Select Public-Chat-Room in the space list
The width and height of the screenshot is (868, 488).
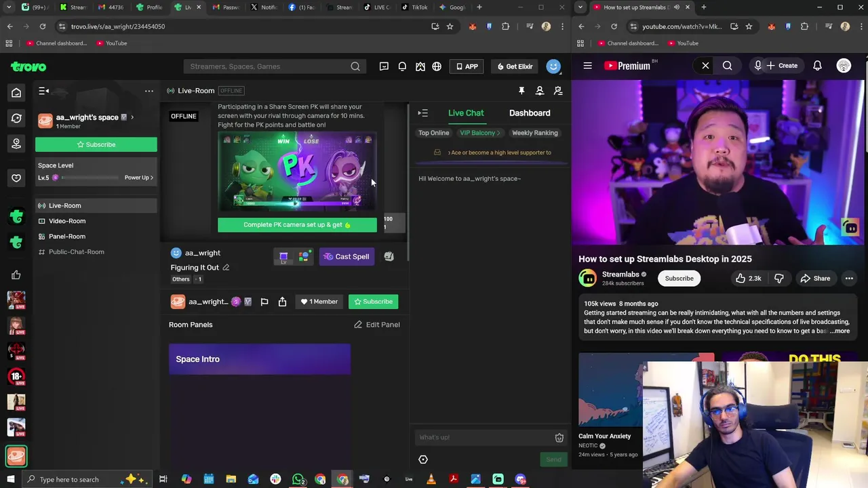pos(96,251)
